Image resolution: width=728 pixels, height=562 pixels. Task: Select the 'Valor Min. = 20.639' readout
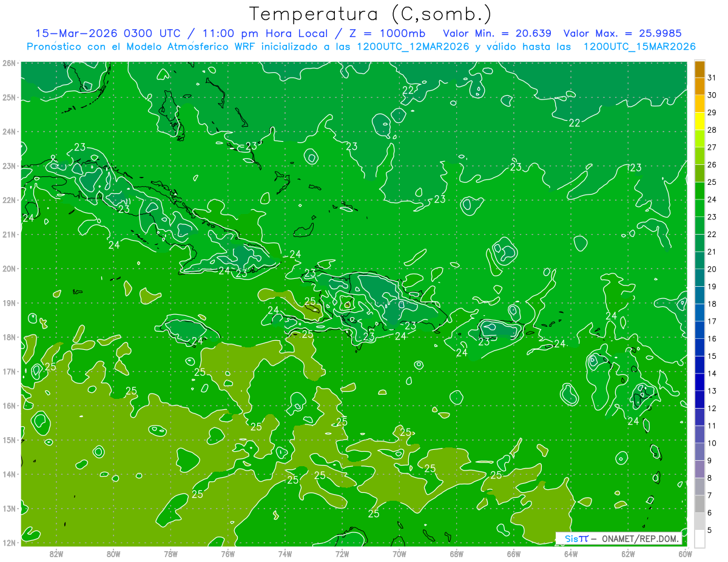pyautogui.click(x=497, y=33)
